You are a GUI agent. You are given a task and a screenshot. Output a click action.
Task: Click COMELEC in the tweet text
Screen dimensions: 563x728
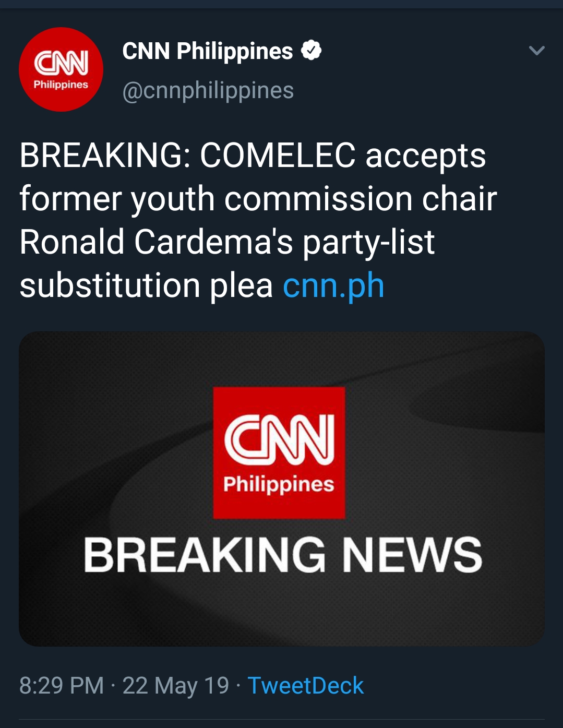pyautogui.click(x=278, y=156)
